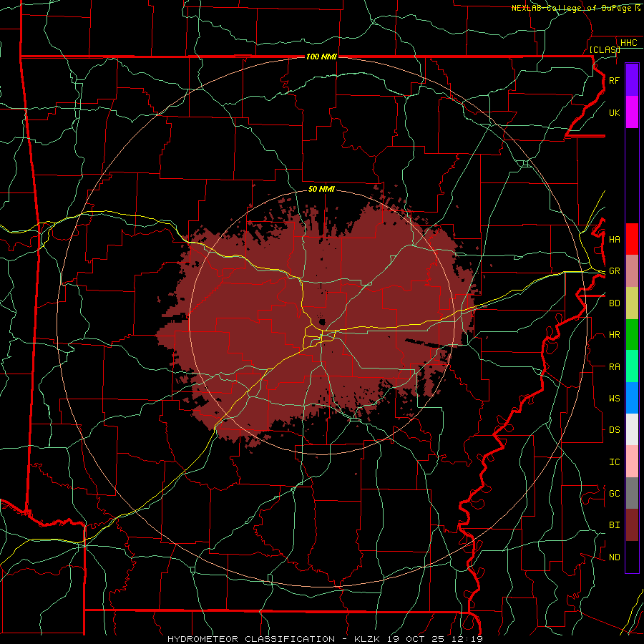
Task: Click the purple RF legend color swatch
Action: 632,80
